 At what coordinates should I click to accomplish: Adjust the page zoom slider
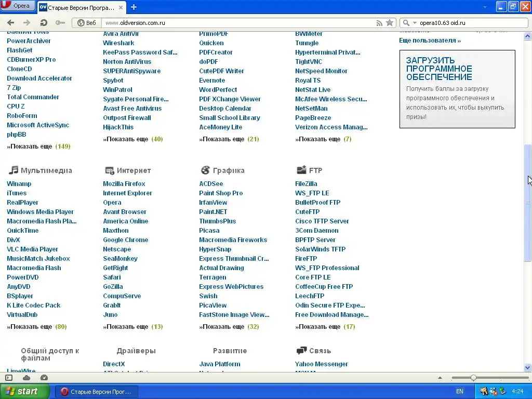tap(473, 378)
